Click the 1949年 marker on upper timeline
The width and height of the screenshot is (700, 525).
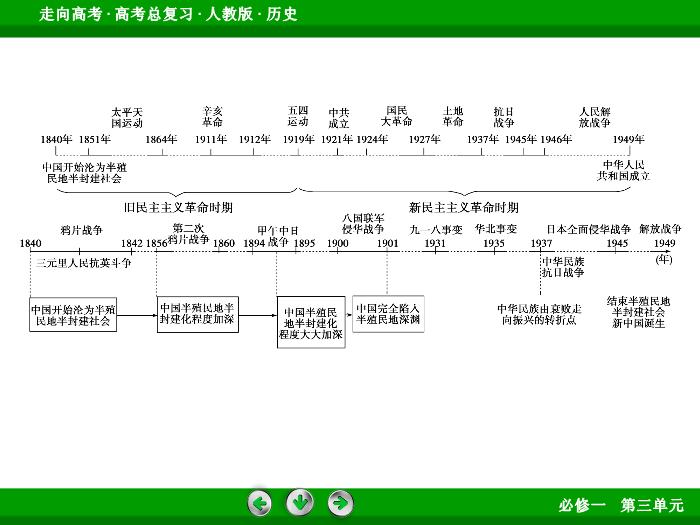628,139
